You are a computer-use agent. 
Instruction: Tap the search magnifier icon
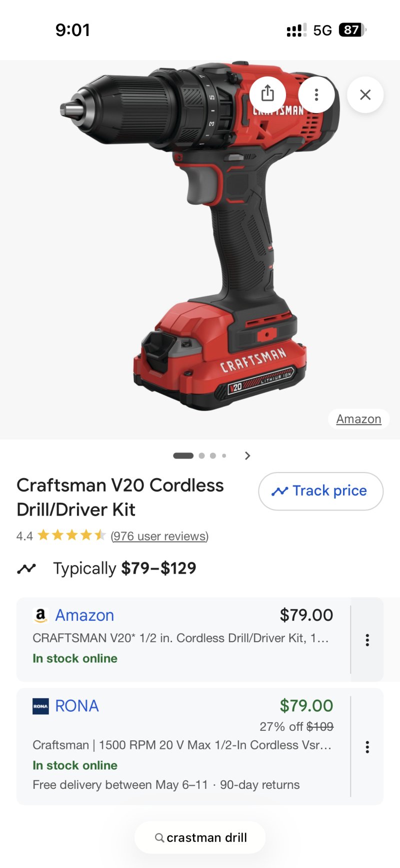(x=159, y=837)
